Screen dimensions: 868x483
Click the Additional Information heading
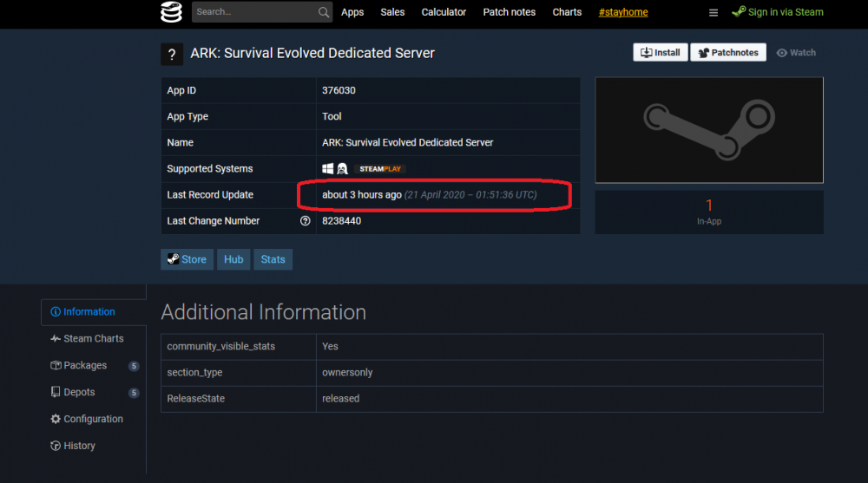[x=264, y=312]
